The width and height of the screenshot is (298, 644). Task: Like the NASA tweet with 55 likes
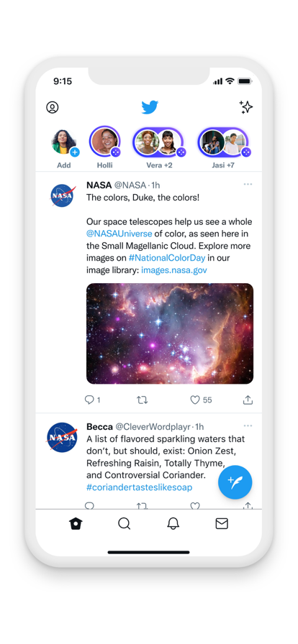pos(194,400)
